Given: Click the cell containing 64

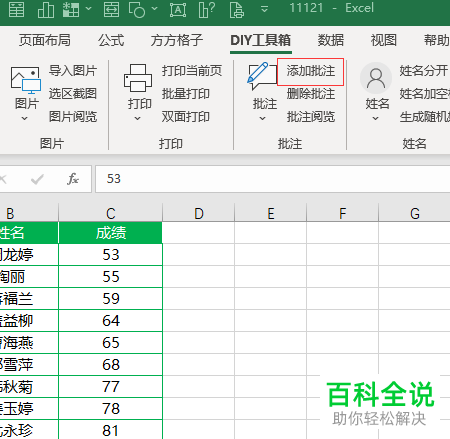Looking at the screenshot, I should pyautogui.click(x=110, y=321).
